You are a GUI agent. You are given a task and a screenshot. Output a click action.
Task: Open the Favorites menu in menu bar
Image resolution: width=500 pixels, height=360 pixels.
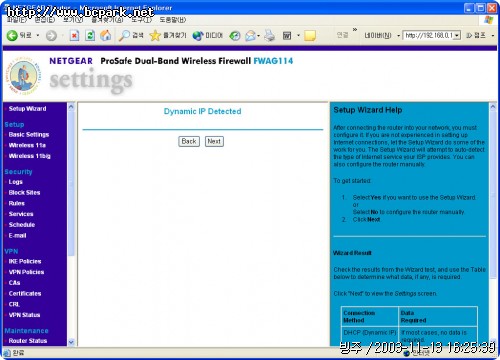[x=107, y=20]
